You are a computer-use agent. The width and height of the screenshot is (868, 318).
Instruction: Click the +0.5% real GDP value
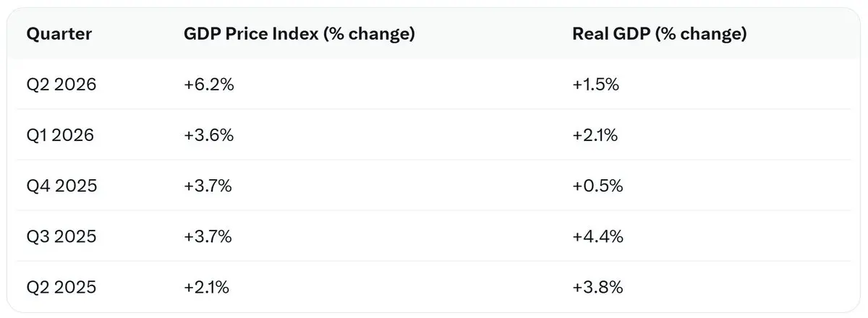[597, 186]
